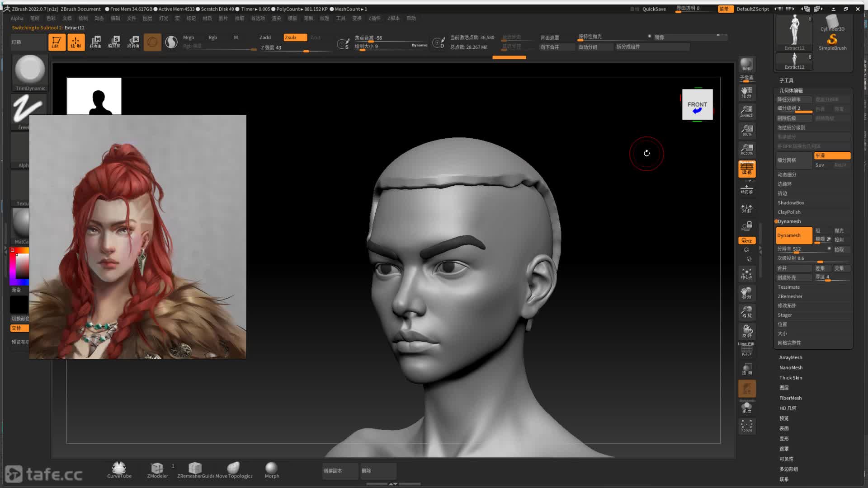Viewport: 868px width, 488px height.
Task: Enable Mrgb paint mode
Action: tap(189, 38)
